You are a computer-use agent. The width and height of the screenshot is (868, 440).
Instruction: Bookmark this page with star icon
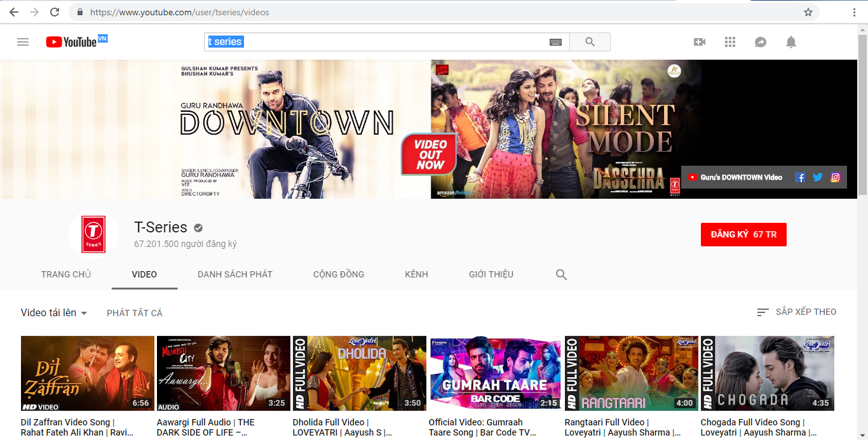(808, 12)
